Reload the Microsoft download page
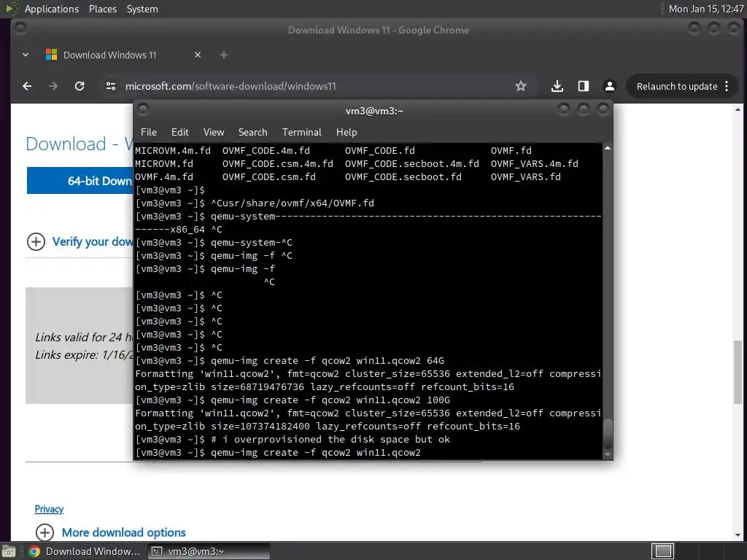 [80, 86]
